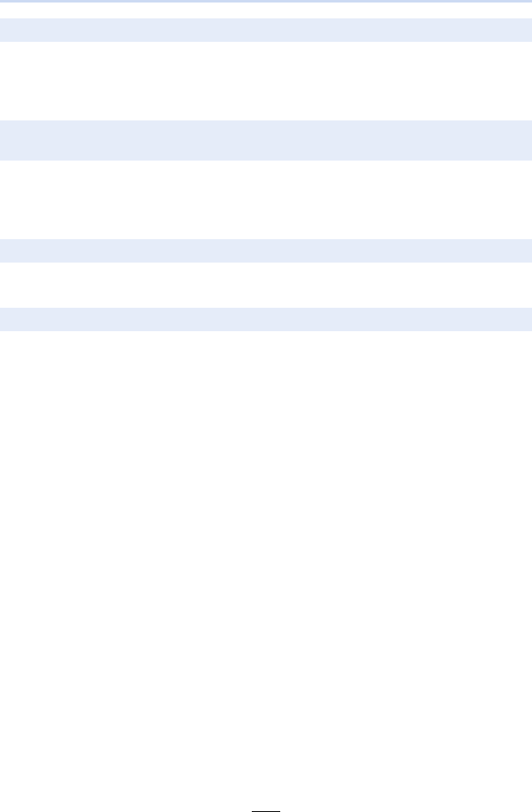Click white gap between third and fourth bands
This screenshot has width=532, height=812.
click(x=266, y=285)
